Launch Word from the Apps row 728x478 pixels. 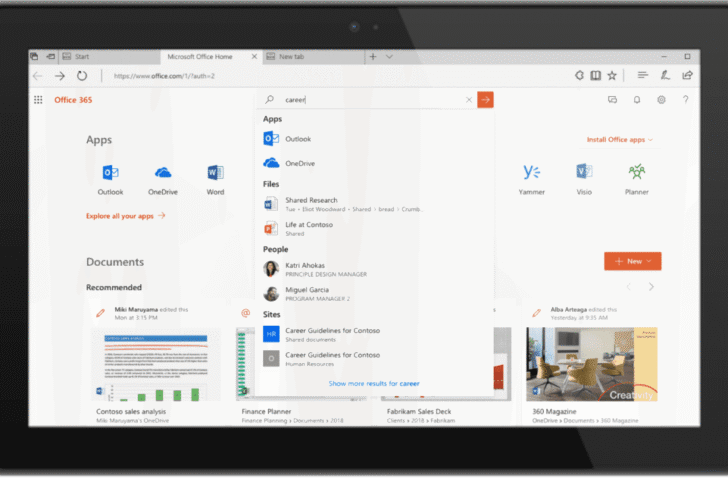point(215,180)
